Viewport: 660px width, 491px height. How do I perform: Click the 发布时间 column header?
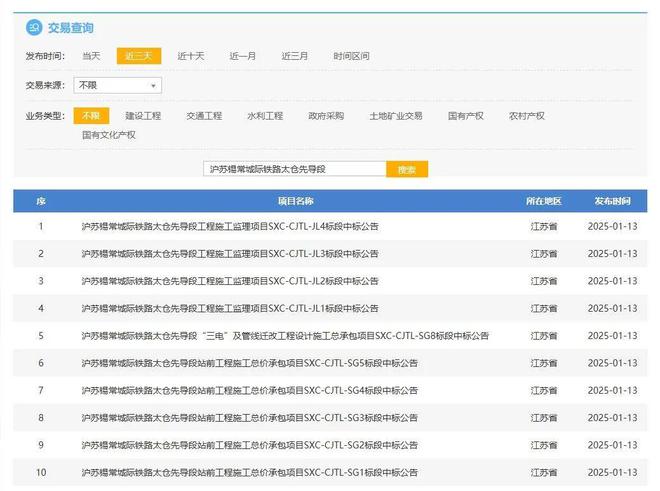pyautogui.click(x=612, y=201)
